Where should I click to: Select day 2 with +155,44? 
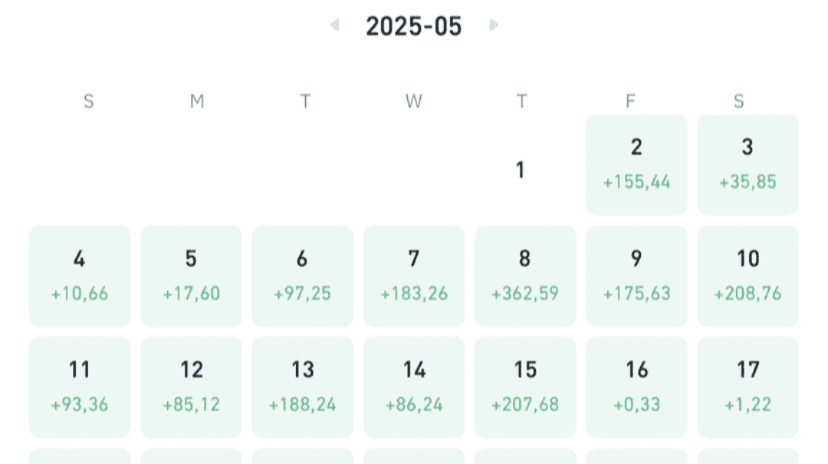coord(637,165)
